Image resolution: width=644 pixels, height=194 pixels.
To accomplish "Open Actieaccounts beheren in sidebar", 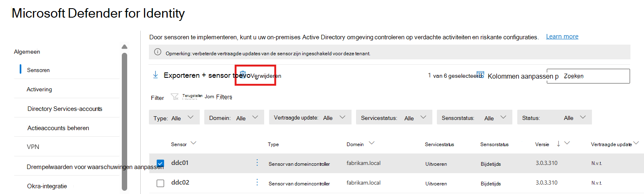I will tap(58, 128).
